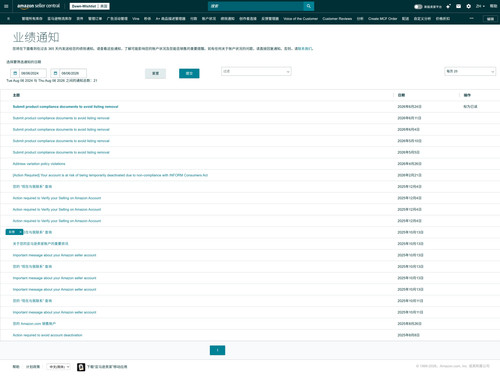Click the action column header
The image size is (500, 382).
pos(467,95)
